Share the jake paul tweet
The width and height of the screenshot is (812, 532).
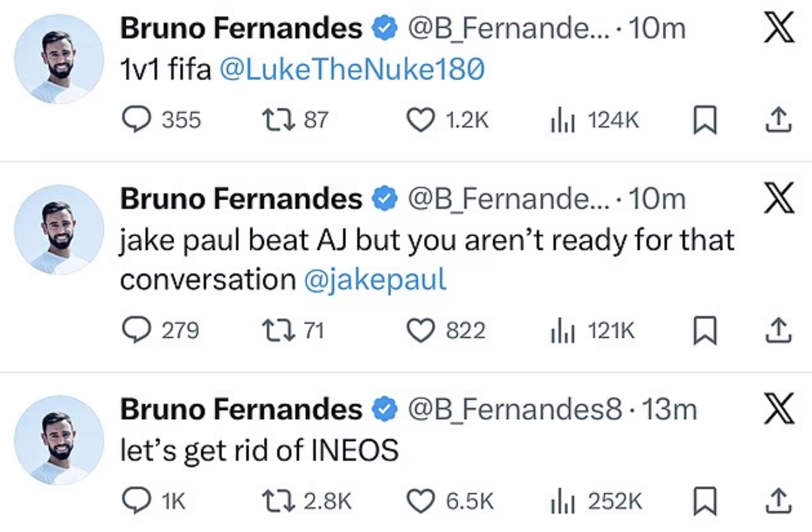point(778,330)
